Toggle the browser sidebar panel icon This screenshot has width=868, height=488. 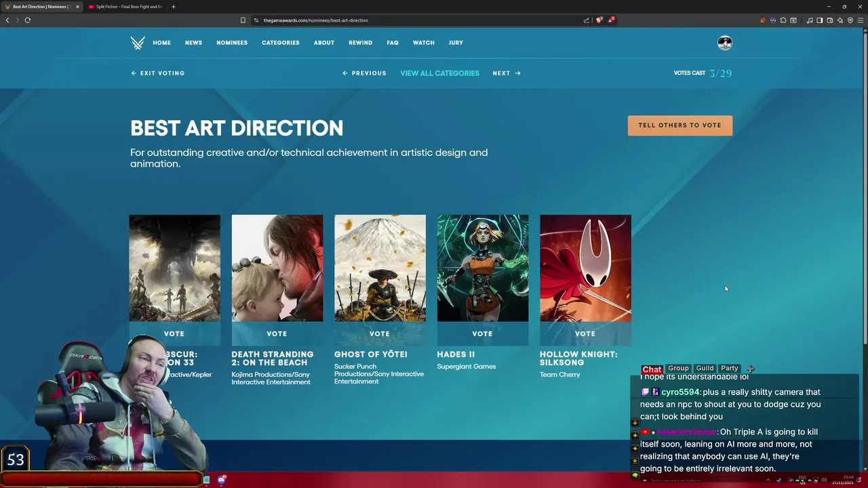819,20
